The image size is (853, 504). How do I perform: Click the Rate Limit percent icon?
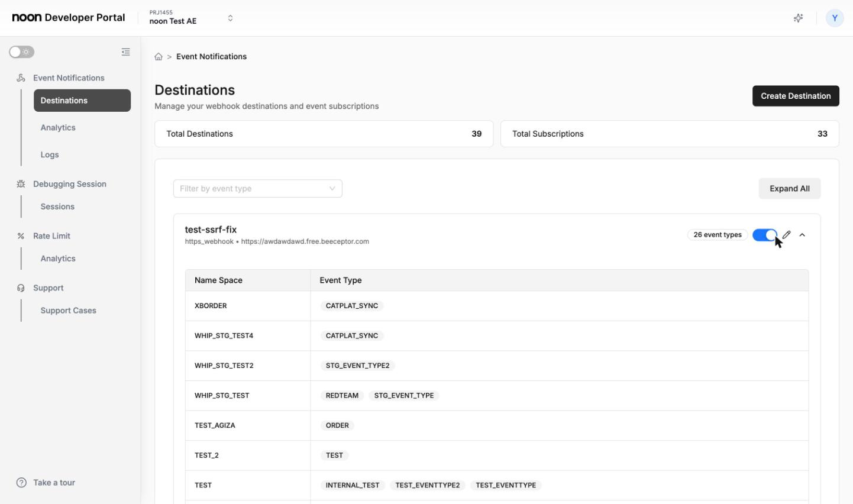click(x=21, y=236)
